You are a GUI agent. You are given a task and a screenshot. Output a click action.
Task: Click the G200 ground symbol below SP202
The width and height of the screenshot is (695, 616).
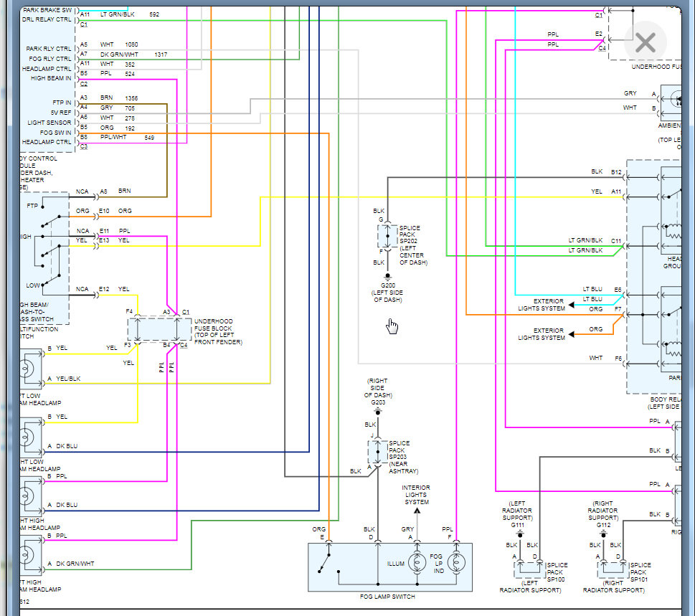tap(387, 277)
